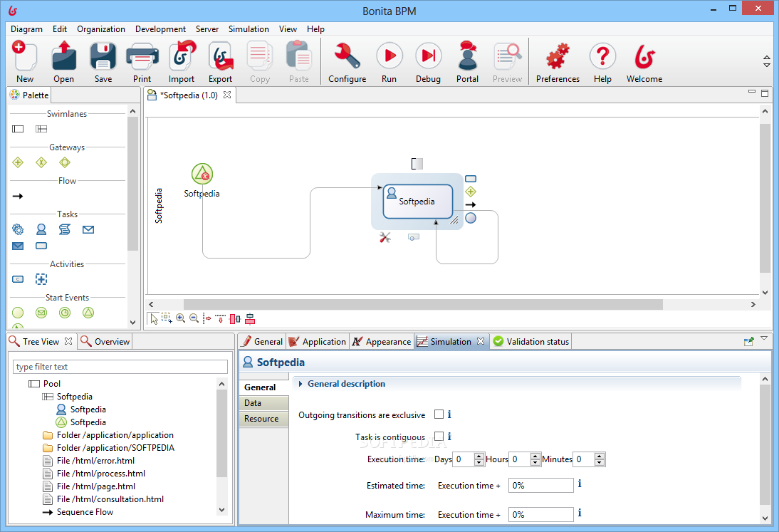Open a diagram with the Open icon
The width and height of the screenshot is (779, 532).
tap(63, 57)
